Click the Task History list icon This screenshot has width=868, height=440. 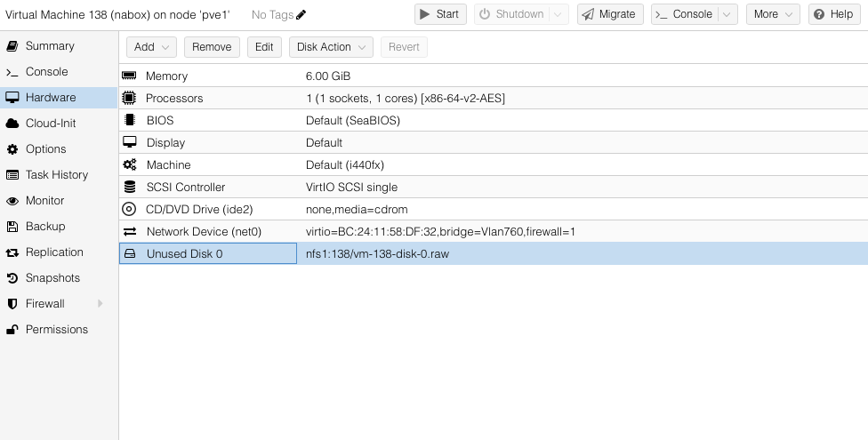12,175
